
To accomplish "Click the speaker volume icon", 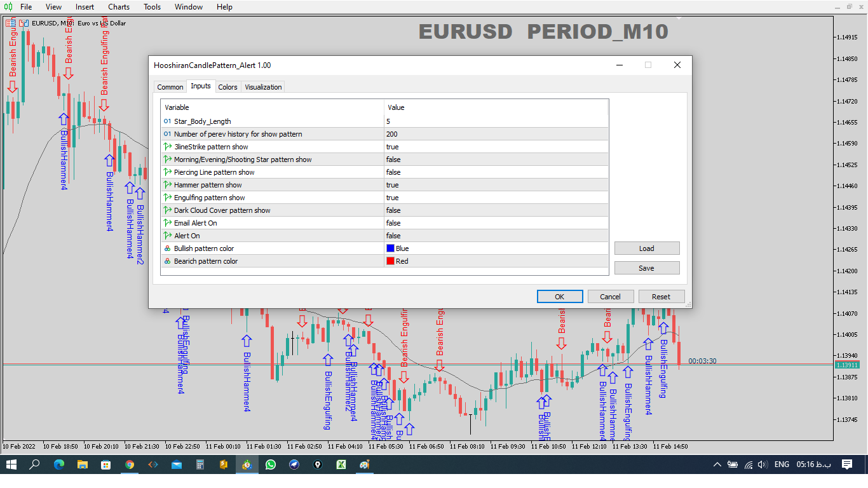I will point(763,464).
